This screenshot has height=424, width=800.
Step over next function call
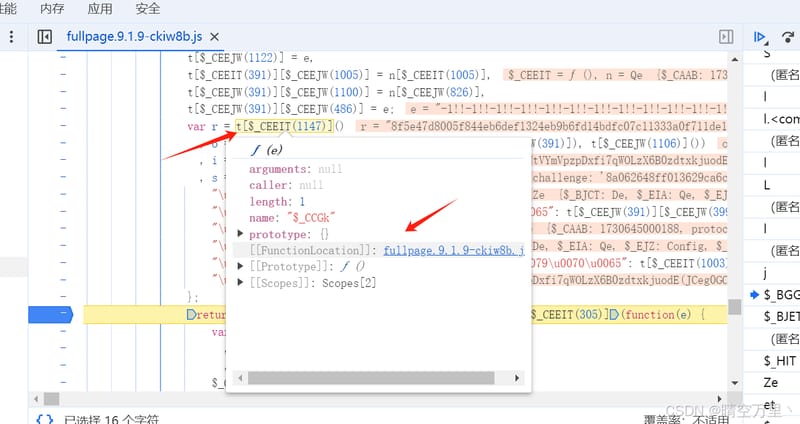[788, 37]
